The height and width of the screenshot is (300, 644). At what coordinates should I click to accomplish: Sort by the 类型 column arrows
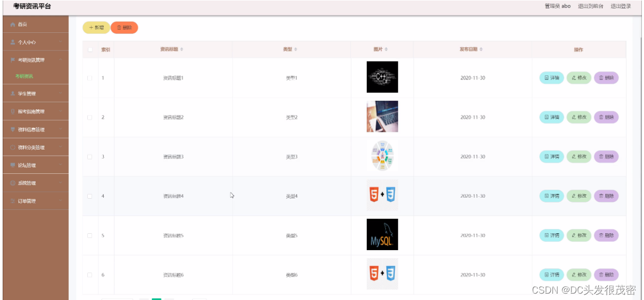(x=296, y=49)
